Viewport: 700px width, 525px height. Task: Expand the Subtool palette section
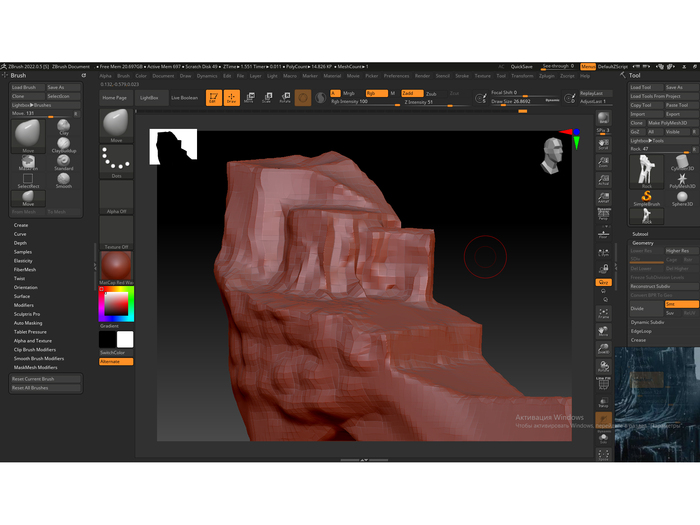click(x=640, y=234)
